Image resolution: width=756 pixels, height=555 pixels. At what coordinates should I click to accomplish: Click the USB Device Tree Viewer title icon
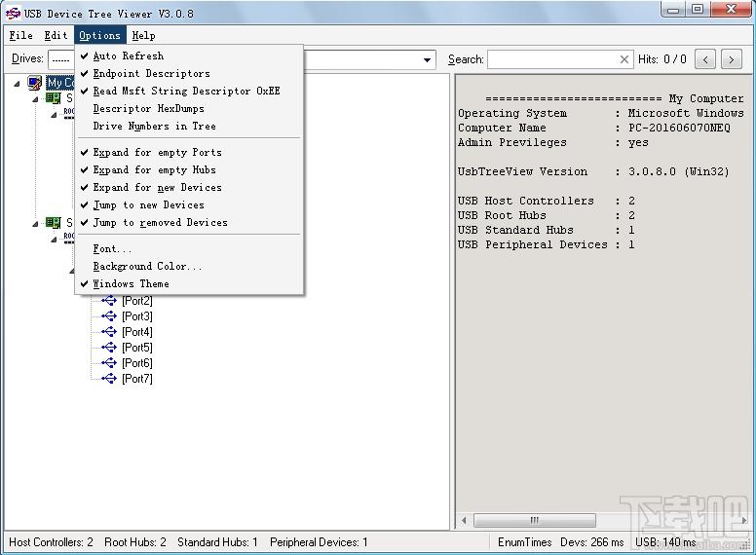click(x=13, y=13)
